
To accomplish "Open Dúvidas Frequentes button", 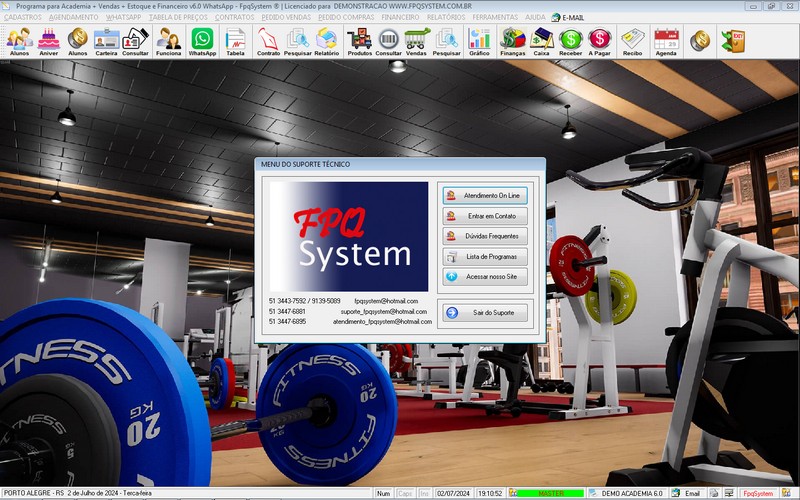I will click(x=485, y=236).
